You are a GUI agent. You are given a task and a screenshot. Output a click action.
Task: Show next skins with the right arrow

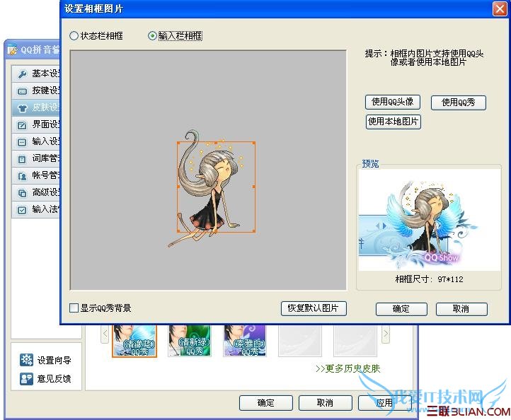click(x=386, y=334)
